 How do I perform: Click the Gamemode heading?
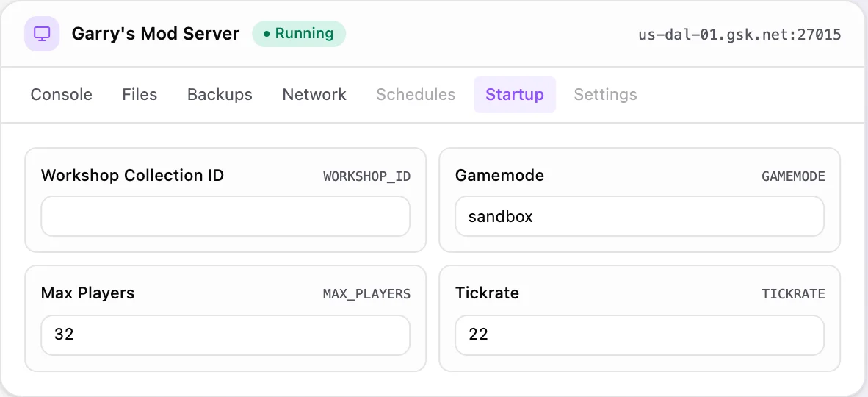click(499, 176)
